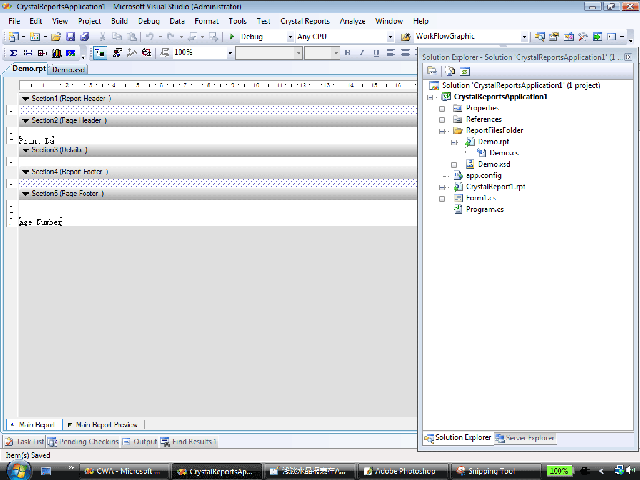Open the Crystal Reports menu

(x=305, y=21)
